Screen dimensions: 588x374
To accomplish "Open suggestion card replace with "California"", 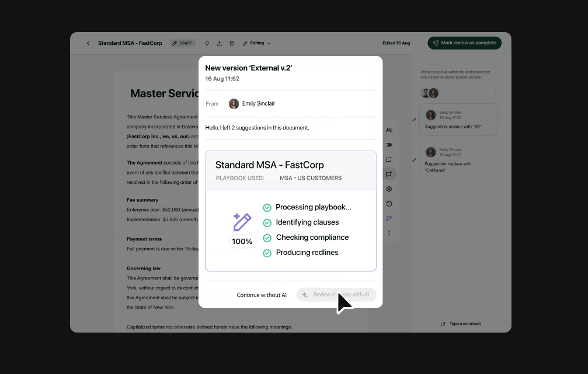I will pos(458,160).
